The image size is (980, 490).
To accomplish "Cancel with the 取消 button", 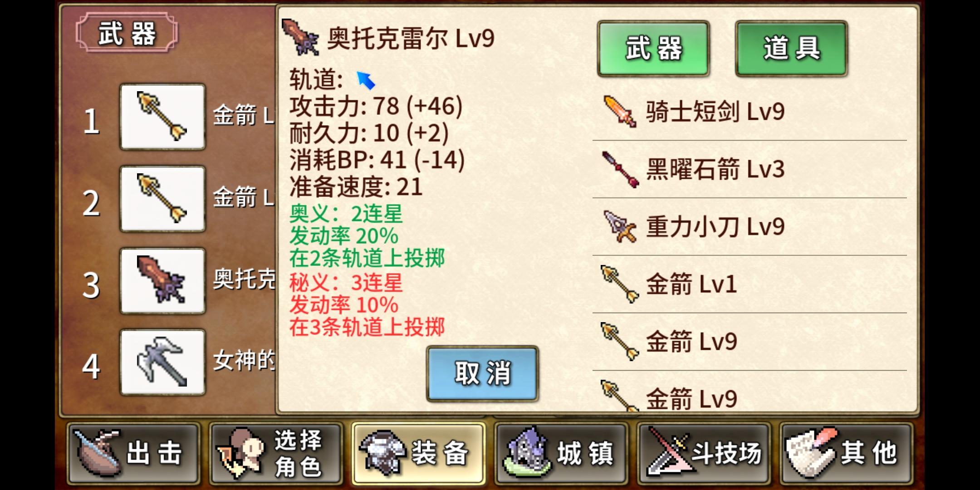I will tap(482, 374).
